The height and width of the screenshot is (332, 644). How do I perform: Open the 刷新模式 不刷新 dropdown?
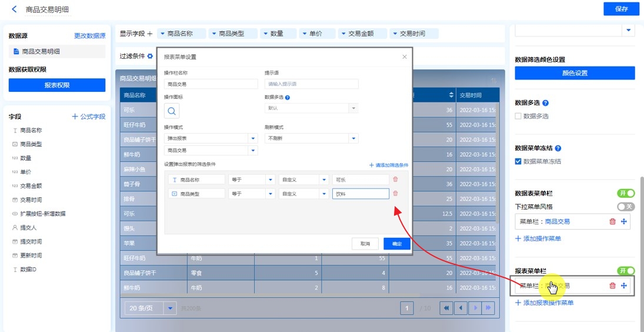(x=353, y=139)
